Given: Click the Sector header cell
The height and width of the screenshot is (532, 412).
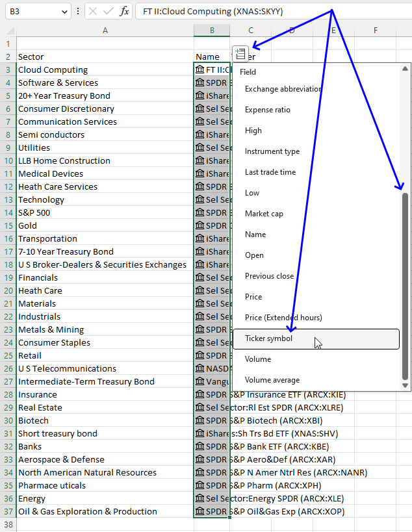Looking at the screenshot, I should click(x=105, y=57).
